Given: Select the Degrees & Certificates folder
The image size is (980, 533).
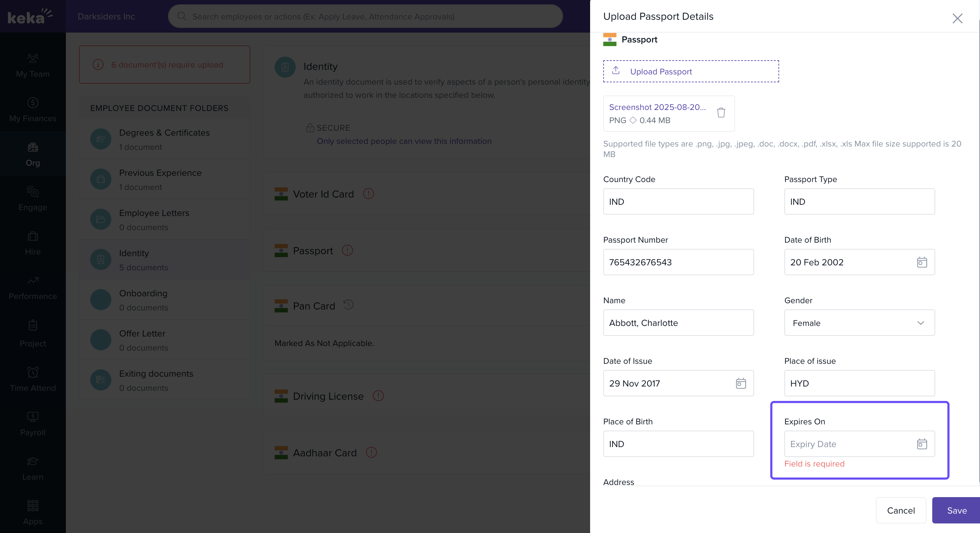Looking at the screenshot, I should click(x=164, y=139).
